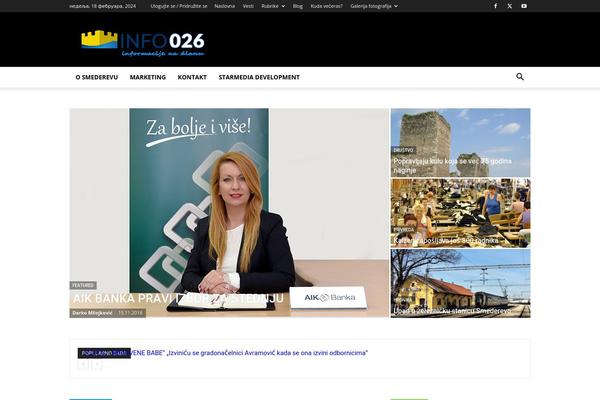Go to Naslovna in top bar
600x400 pixels.
[x=225, y=6]
